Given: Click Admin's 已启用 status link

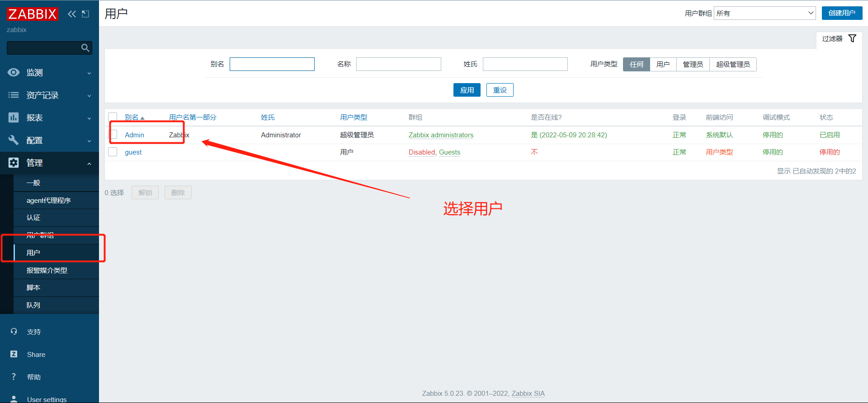Looking at the screenshot, I should coord(830,135).
